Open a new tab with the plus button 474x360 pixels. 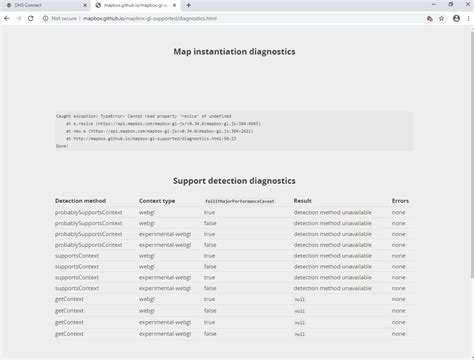[189, 5]
